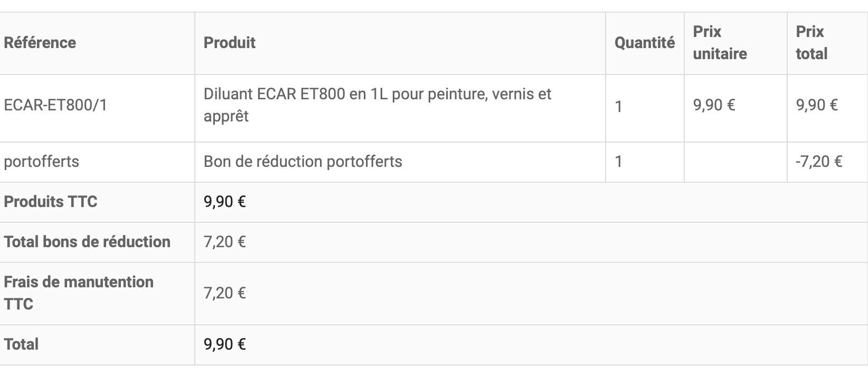This screenshot has width=868, height=375.
Task: Click the Produits TTC label
Action: (x=51, y=202)
